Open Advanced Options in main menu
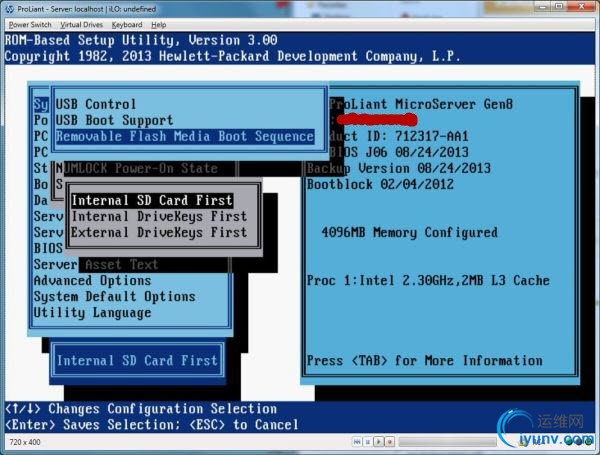This screenshot has height=455, width=600. 92,281
